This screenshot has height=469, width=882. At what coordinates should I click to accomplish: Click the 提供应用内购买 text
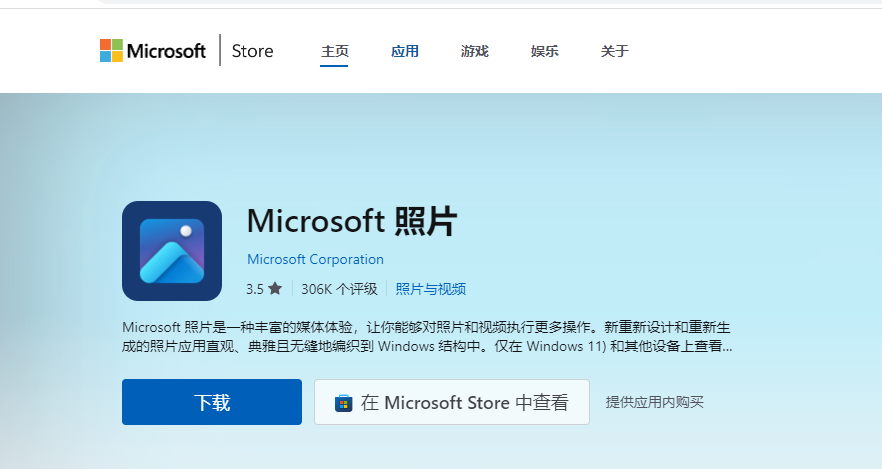click(x=655, y=402)
